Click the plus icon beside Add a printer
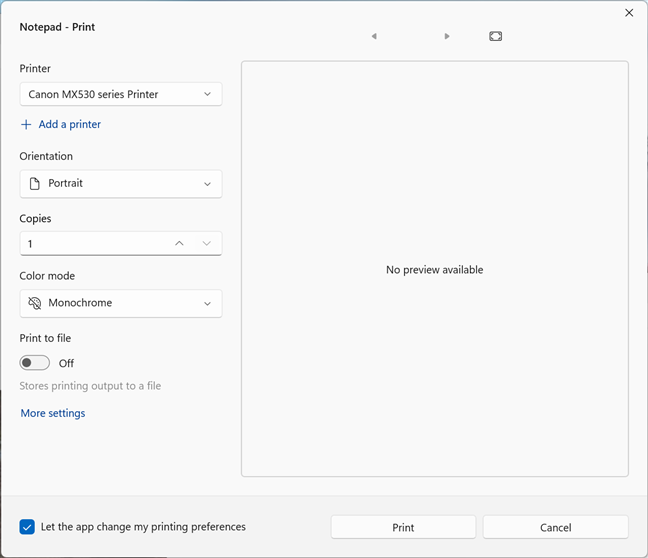648x558 pixels. click(x=26, y=125)
